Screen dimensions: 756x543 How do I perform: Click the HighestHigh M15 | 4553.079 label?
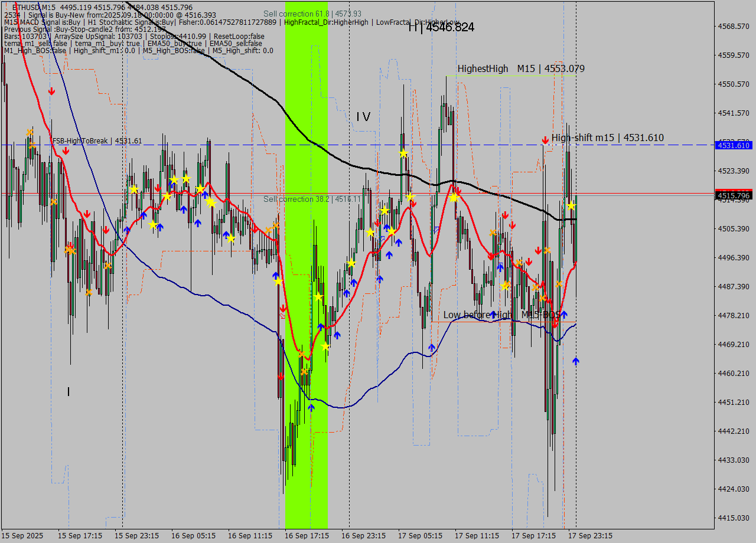pyautogui.click(x=520, y=69)
